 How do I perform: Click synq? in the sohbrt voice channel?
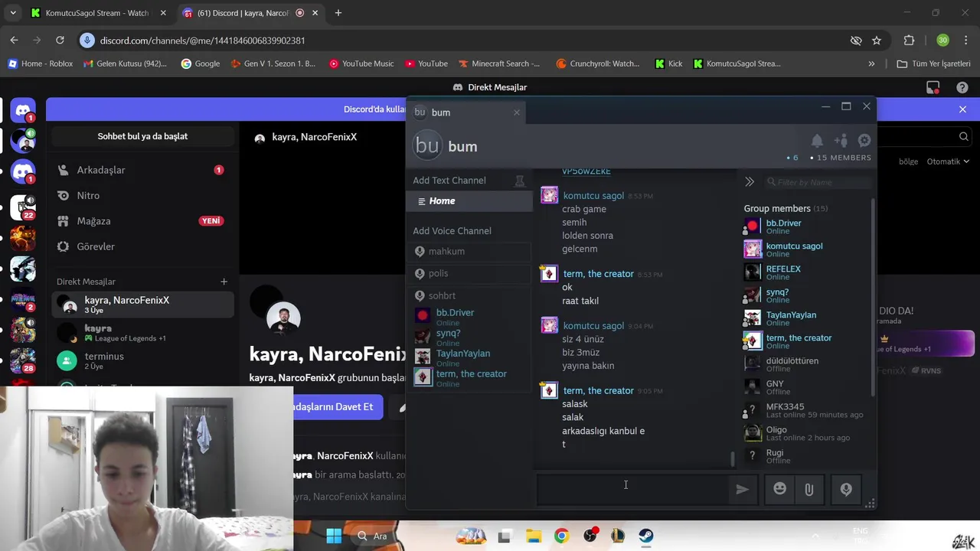(448, 334)
